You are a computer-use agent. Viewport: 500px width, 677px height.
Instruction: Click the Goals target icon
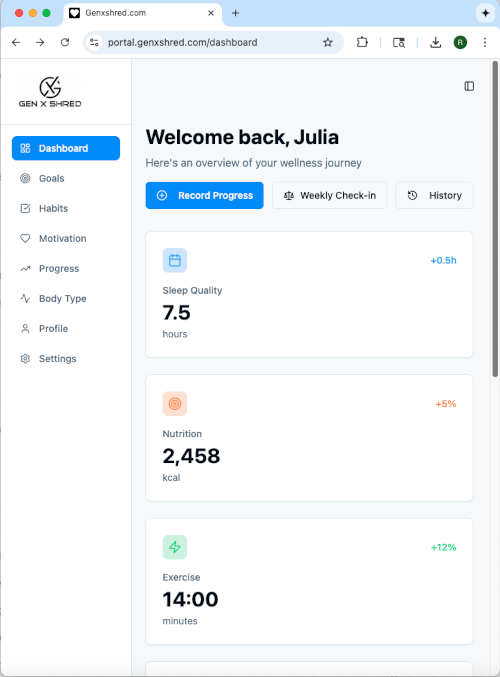[x=25, y=178]
